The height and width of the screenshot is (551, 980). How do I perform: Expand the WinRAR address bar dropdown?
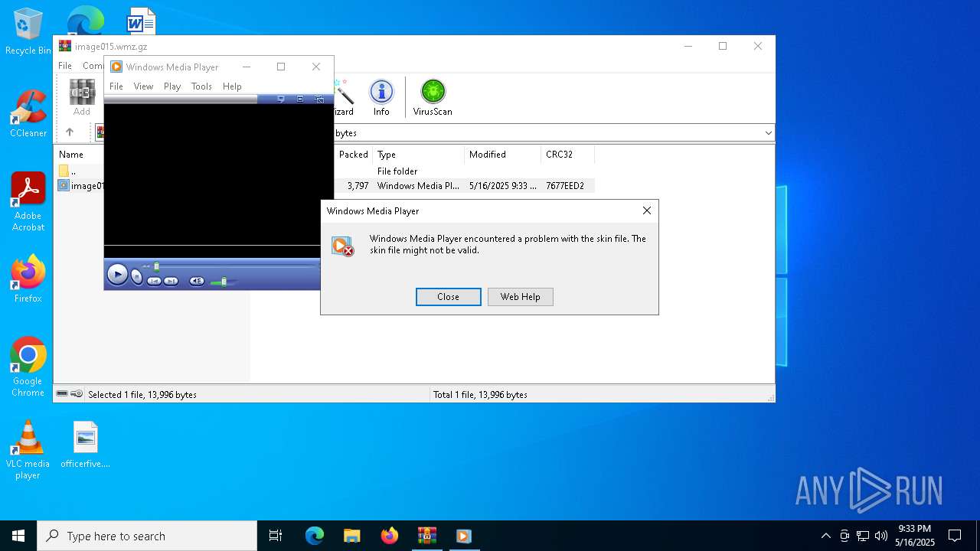coord(768,133)
